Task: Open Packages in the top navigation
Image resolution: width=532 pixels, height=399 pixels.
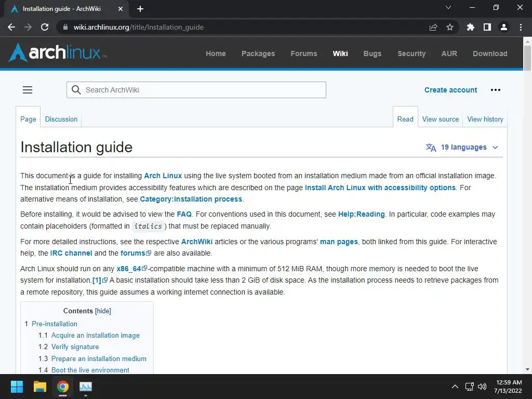Action: point(258,54)
